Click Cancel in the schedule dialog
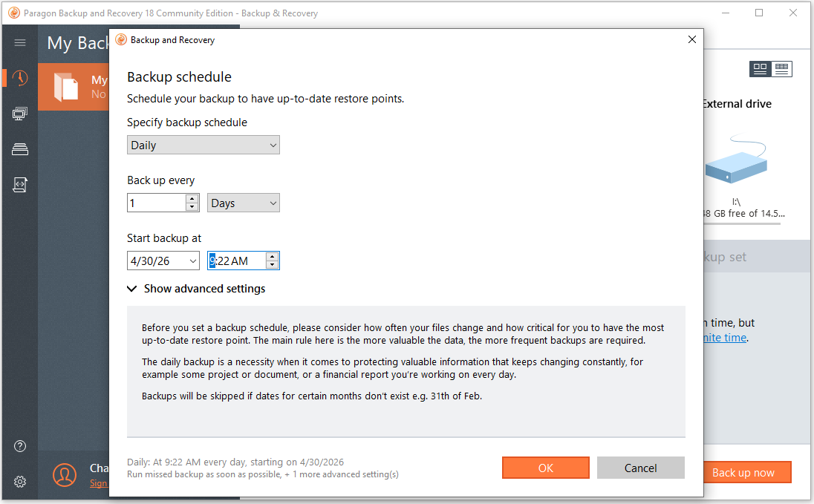The image size is (814, 504). 641,468
